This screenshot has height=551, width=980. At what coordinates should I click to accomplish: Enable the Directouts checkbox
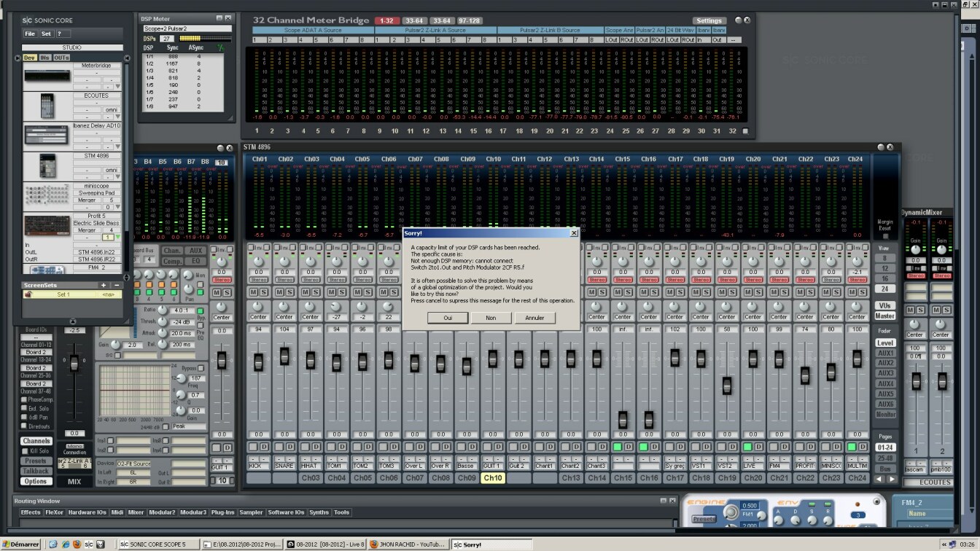23,426
